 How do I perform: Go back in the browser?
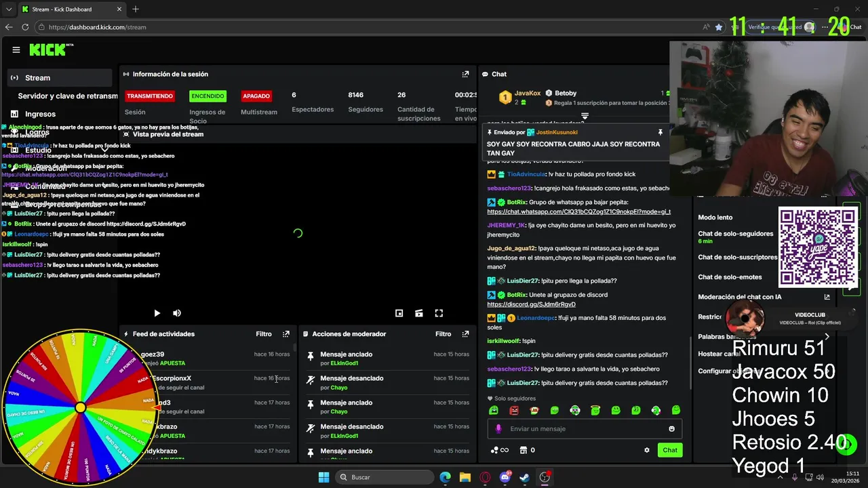click(9, 27)
